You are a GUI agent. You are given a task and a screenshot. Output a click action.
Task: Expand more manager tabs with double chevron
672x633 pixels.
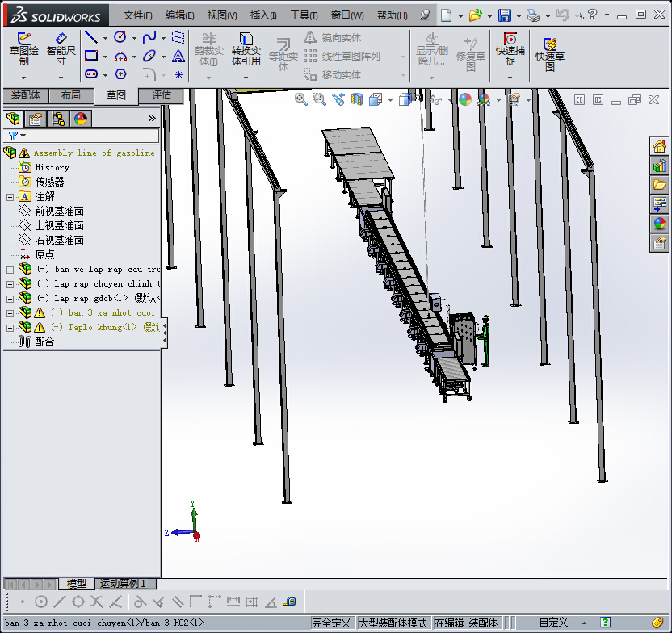152,118
